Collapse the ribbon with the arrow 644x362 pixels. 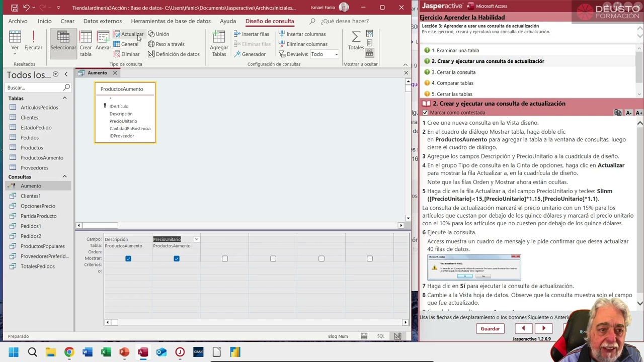[x=406, y=64]
